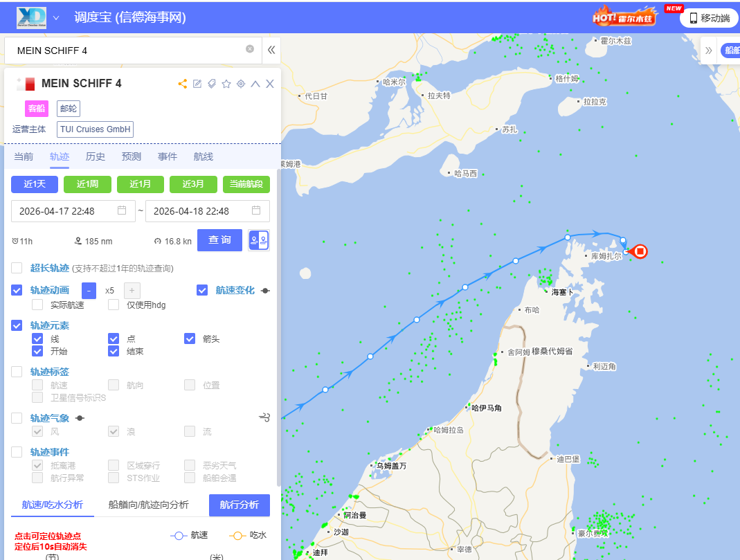The height and width of the screenshot is (560, 740).
Task: Uncheck the 箭头 track element checkbox
Action: coord(190,338)
